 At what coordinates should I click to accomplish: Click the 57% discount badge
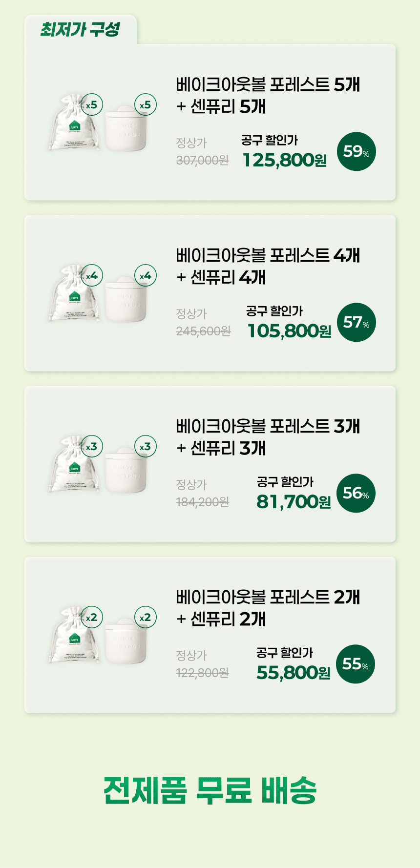356,322
